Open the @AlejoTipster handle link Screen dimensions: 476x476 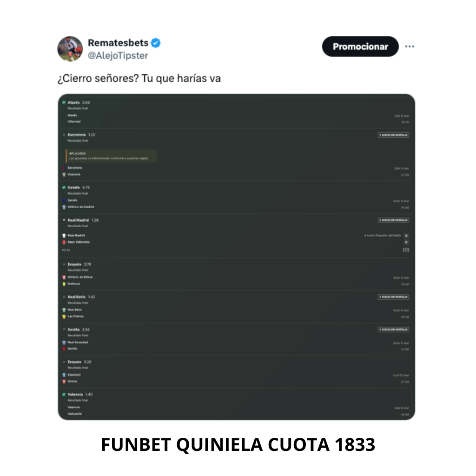[118, 56]
